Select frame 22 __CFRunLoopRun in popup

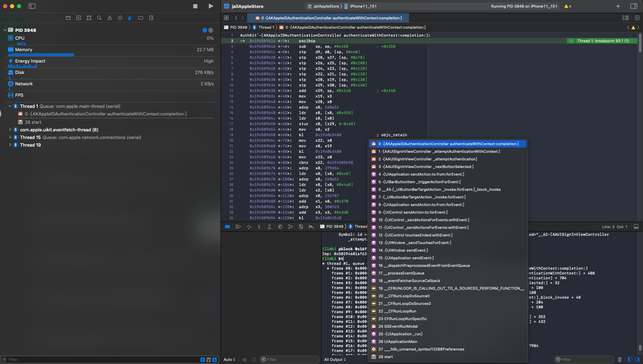coord(448,311)
